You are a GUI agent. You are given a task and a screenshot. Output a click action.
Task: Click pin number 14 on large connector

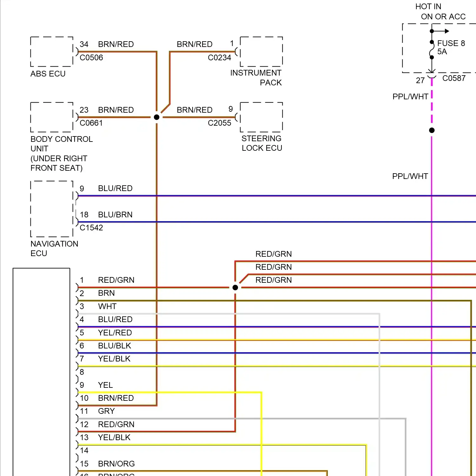[x=84, y=450]
